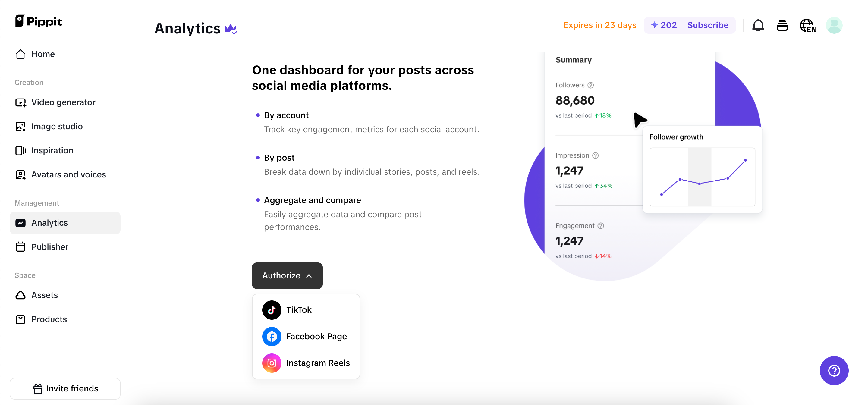This screenshot has height=405, width=868.
Task: Collapse the Authorize dropdown
Action: (287, 276)
